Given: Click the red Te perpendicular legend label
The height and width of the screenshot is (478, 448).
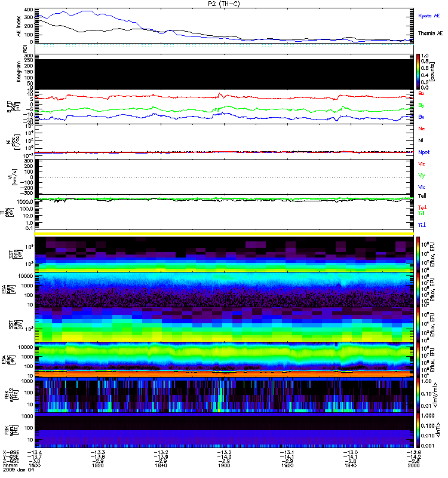Looking at the screenshot, I should tap(422, 207).
